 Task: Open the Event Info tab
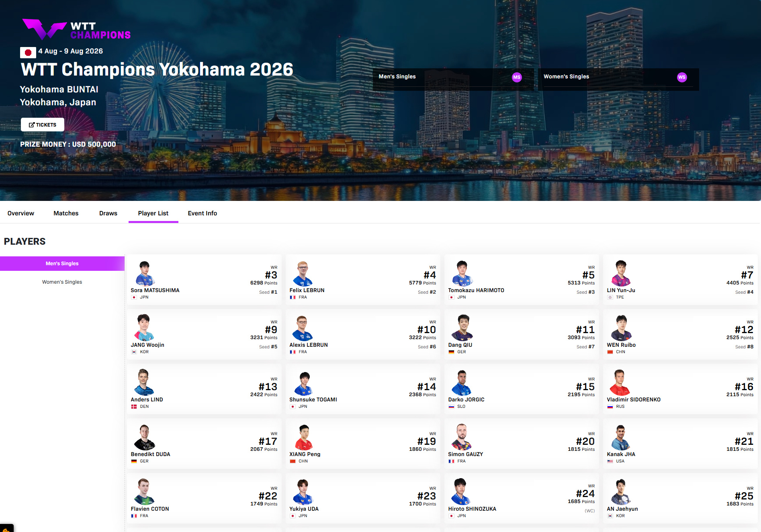click(203, 213)
